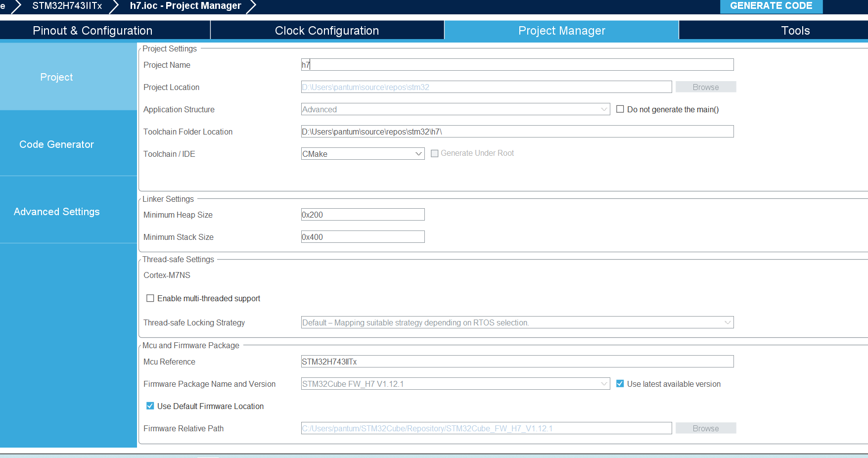Toggle the Generate Under Root checkbox

point(434,153)
